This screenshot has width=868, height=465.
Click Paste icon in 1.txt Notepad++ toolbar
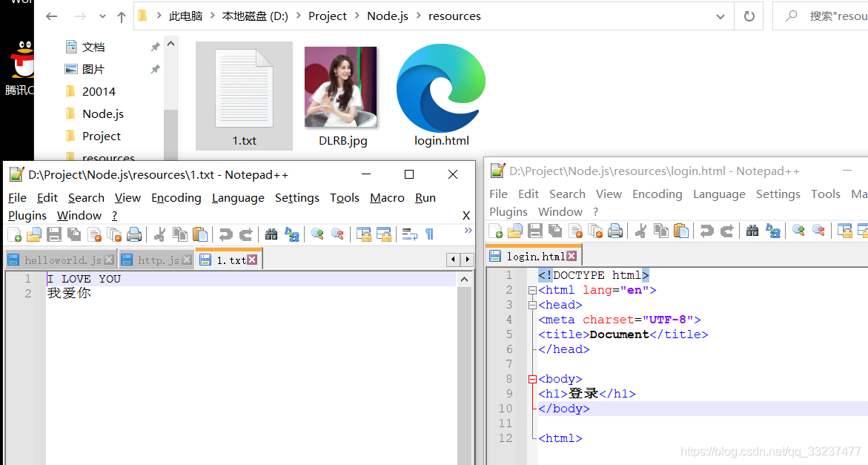click(200, 234)
